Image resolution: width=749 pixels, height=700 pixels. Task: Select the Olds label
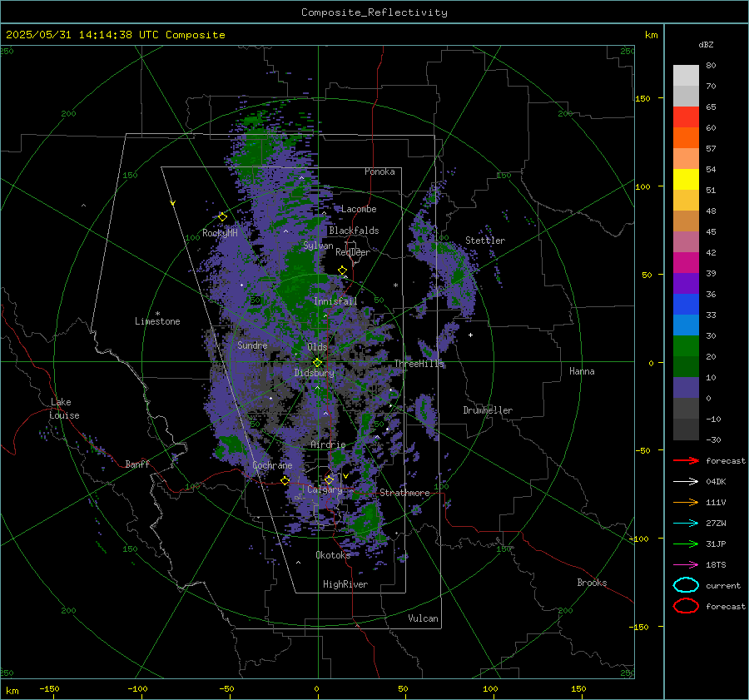point(317,347)
